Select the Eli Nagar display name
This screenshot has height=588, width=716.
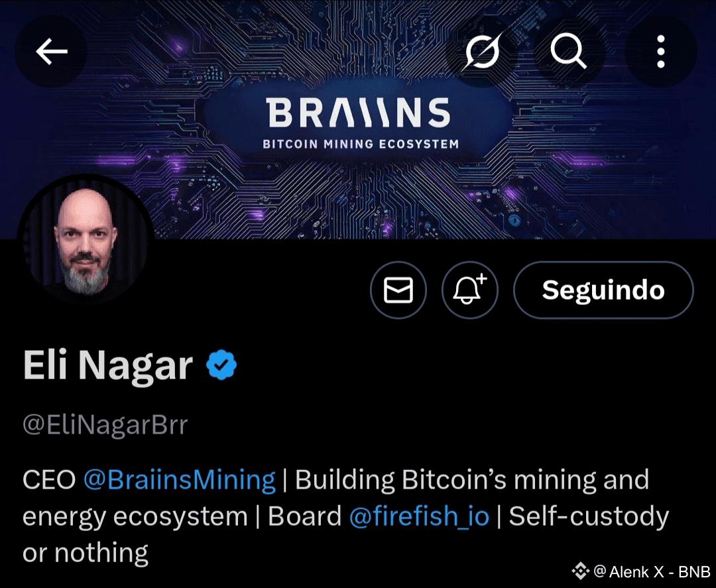108,365
